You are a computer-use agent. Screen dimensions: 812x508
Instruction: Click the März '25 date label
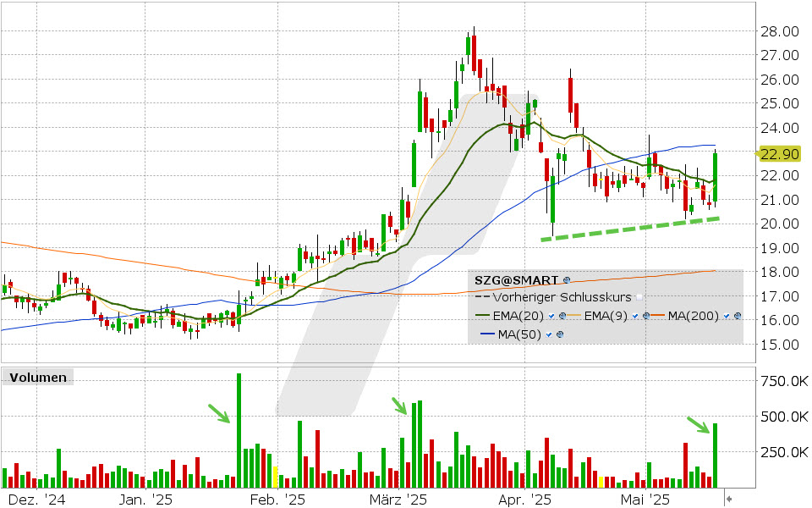pos(398,500)
